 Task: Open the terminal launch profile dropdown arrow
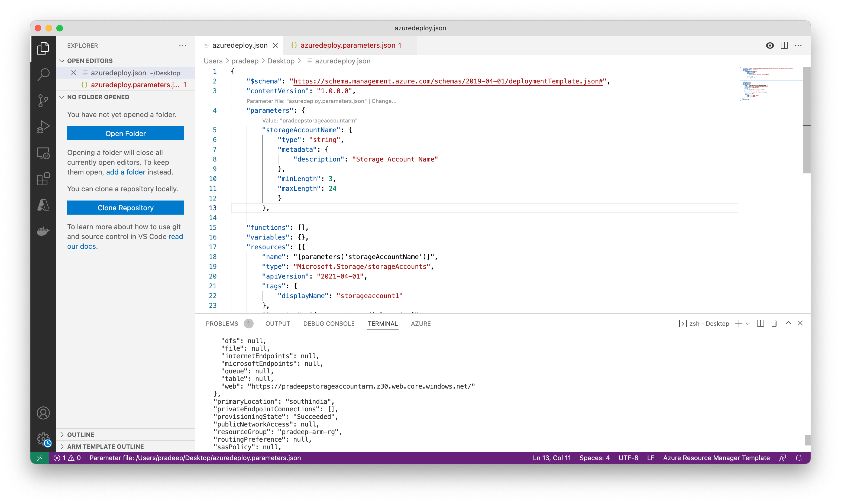[x=748, y=324]
